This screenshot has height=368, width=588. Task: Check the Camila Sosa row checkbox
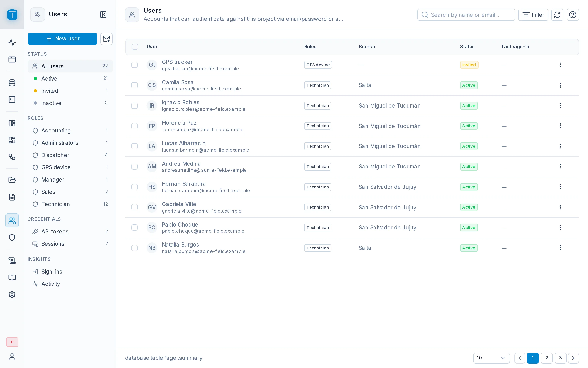tap(135, 85)
